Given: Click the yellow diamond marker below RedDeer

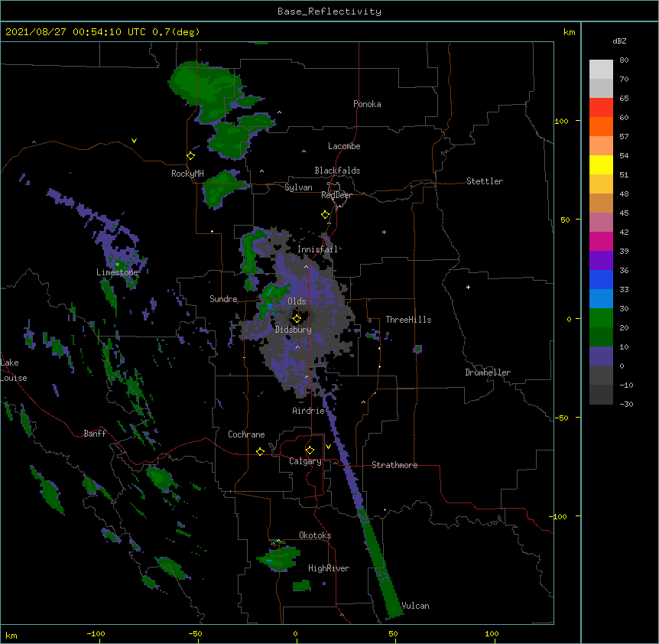Looking at the screenshot, I should pyautogui.click(x=326, y=215).
